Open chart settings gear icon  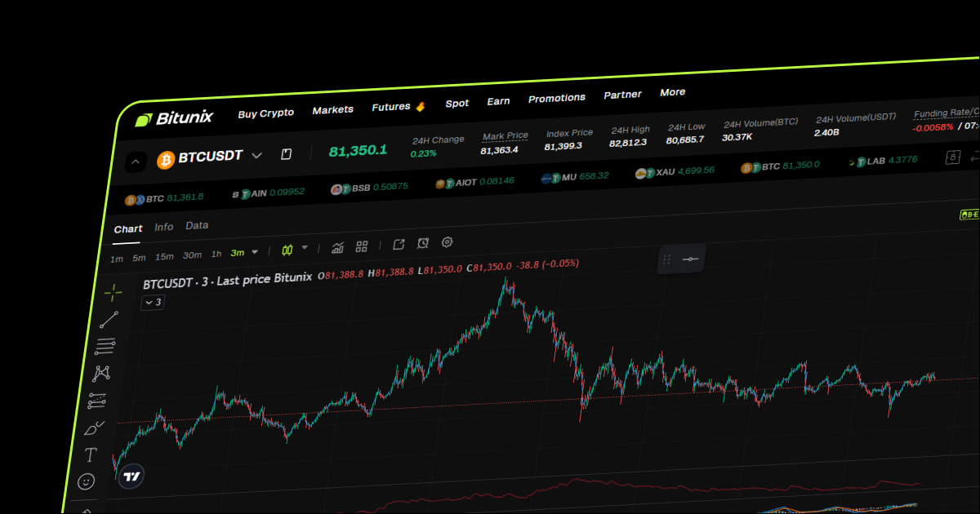[447, 242]
